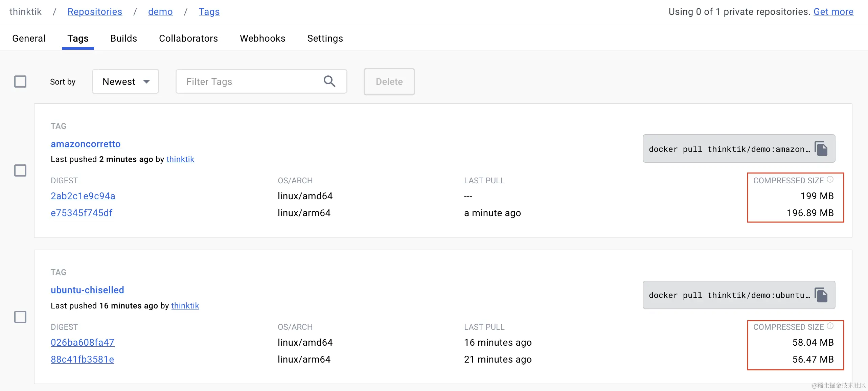
Task: Check the amazoncorretto tag checkbox
Action: (20, 170)
